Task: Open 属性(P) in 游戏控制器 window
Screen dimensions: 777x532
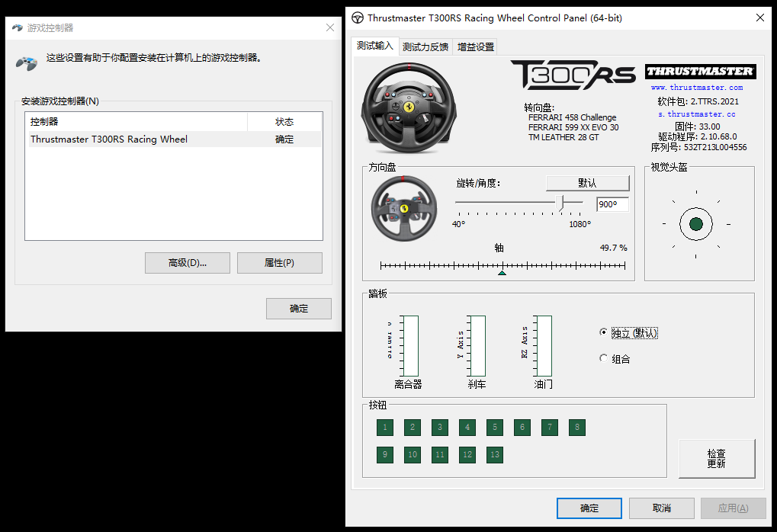Action: pyautogui.click(x=280, y=263)
